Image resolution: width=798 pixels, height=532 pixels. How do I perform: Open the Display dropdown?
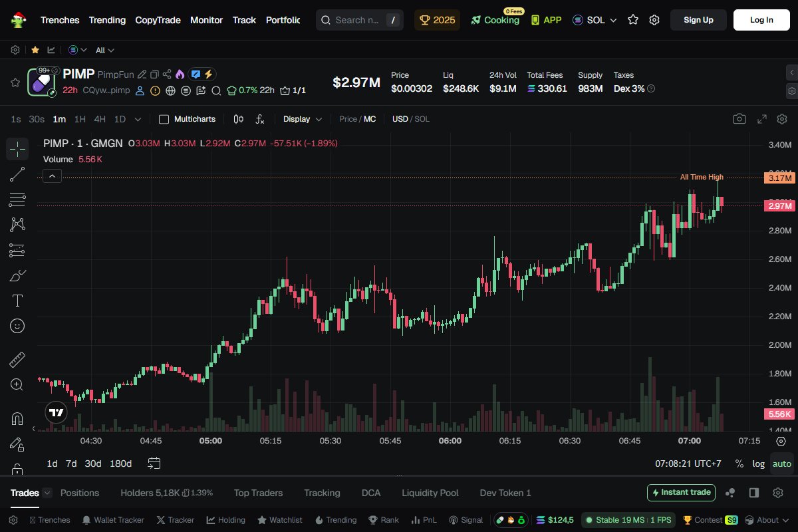(303, 119)
